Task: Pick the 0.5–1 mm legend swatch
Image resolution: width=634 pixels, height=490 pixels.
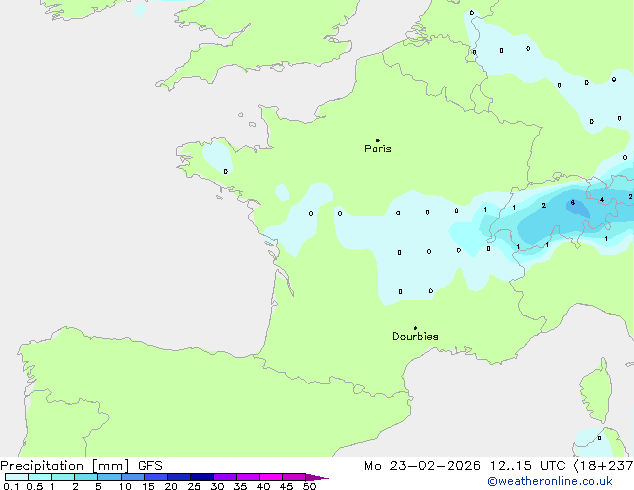Action: click(x=40, y=477)
